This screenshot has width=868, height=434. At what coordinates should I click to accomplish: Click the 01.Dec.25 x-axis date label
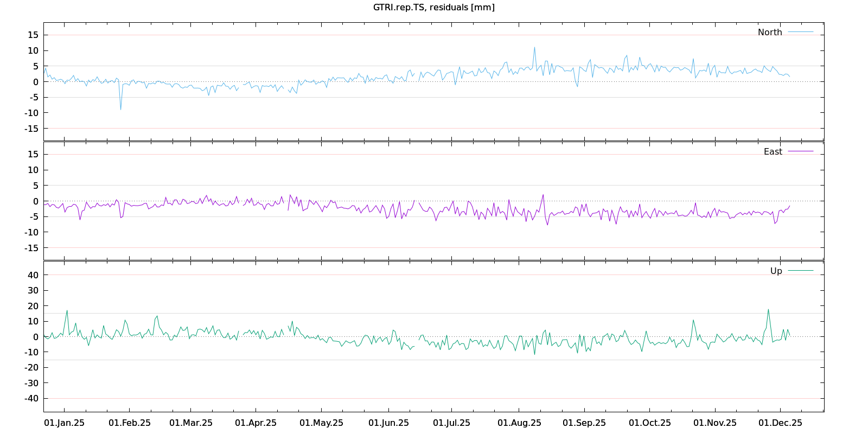(780, 423)
